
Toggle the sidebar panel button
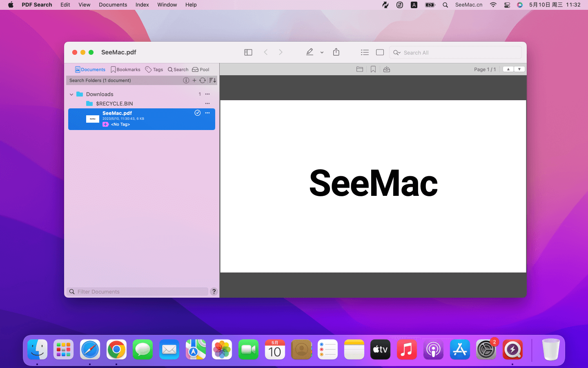pos(248,52)
